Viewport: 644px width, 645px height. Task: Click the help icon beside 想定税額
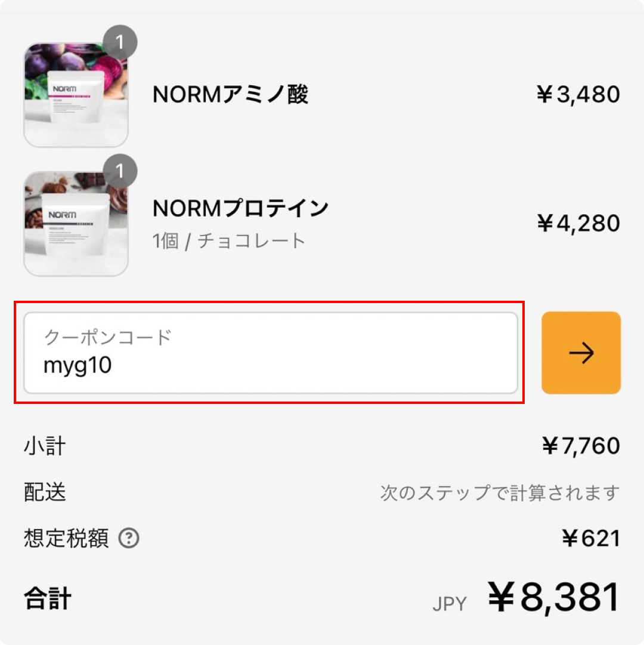pyautogui.click(x=129, y=538)
